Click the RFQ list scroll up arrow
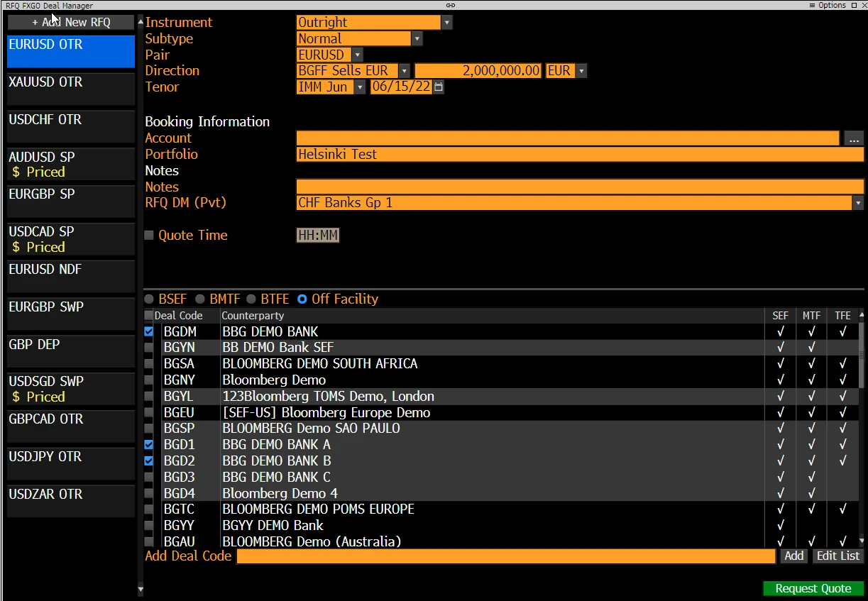 pyautogui.click(x=140, y=22)
